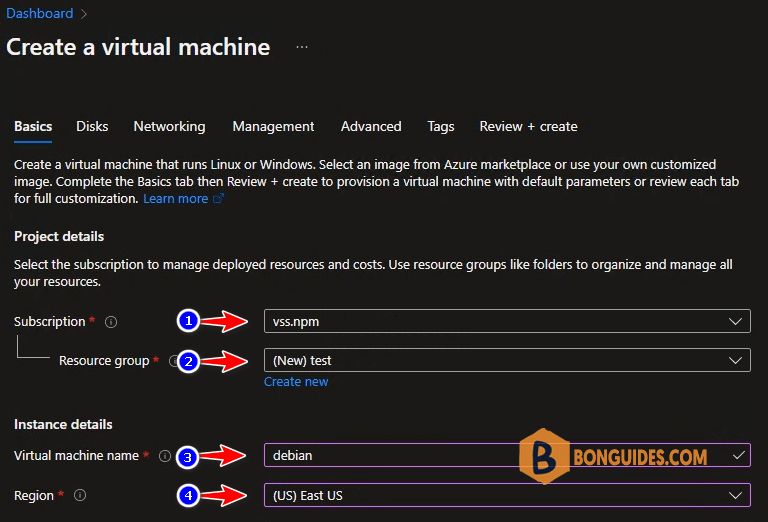768x522 pixels.
Task: Open the Networking tab
Action: coord(169,126)
